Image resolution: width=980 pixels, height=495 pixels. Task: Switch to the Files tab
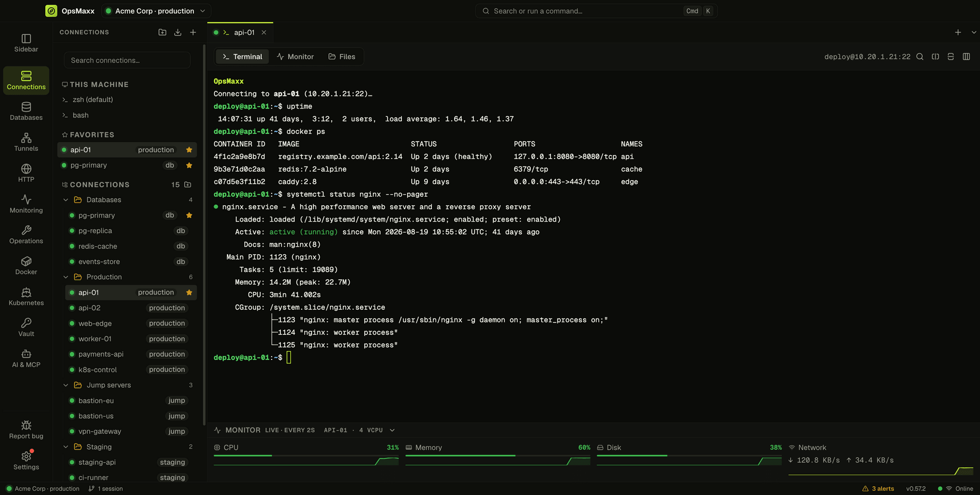[x=342, y=57]
